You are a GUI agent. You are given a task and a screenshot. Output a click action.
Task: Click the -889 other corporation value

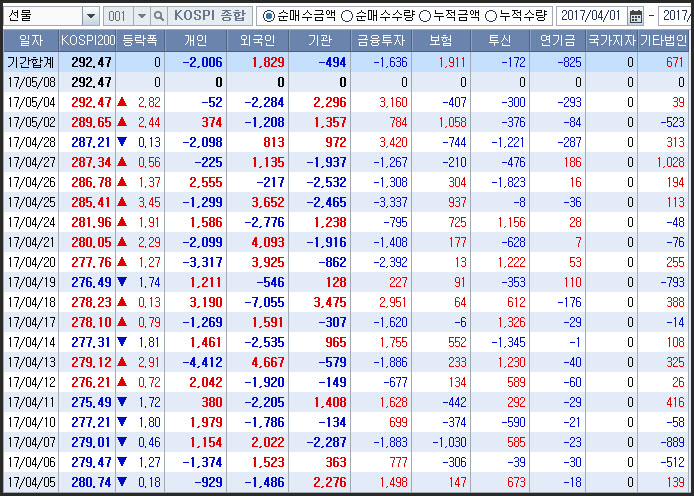pyautogui.click(x=672, y=442)
